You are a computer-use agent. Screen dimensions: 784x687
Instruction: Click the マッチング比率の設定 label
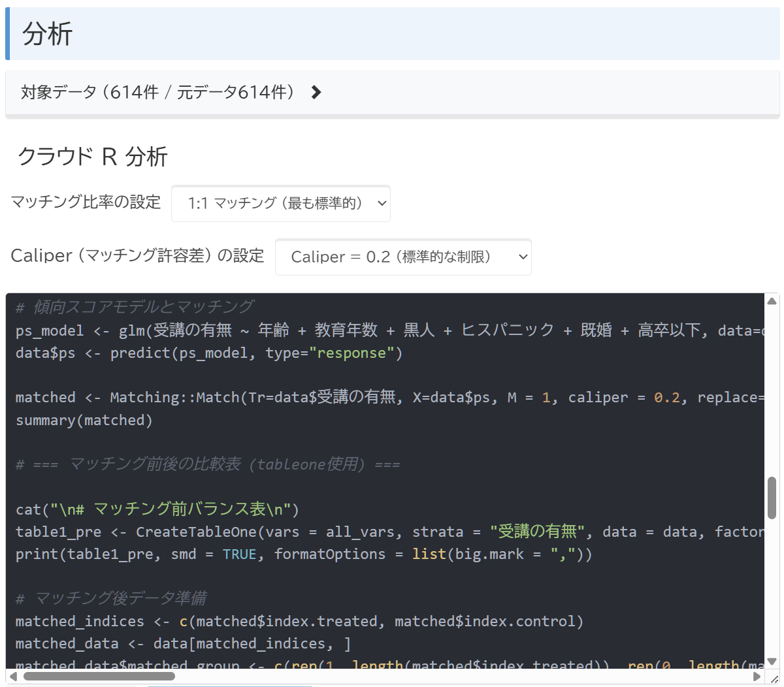point(86,202)
